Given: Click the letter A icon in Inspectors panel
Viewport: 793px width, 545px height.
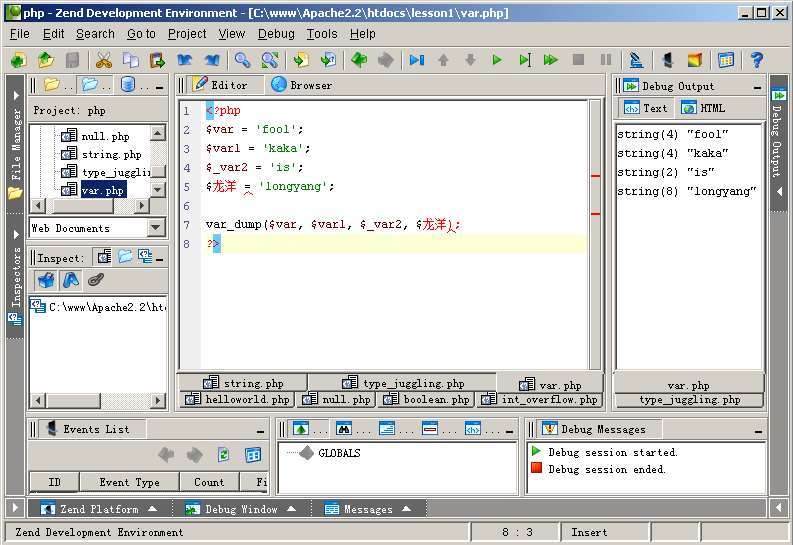Looking at the screenshot, I should pos(71,280).
